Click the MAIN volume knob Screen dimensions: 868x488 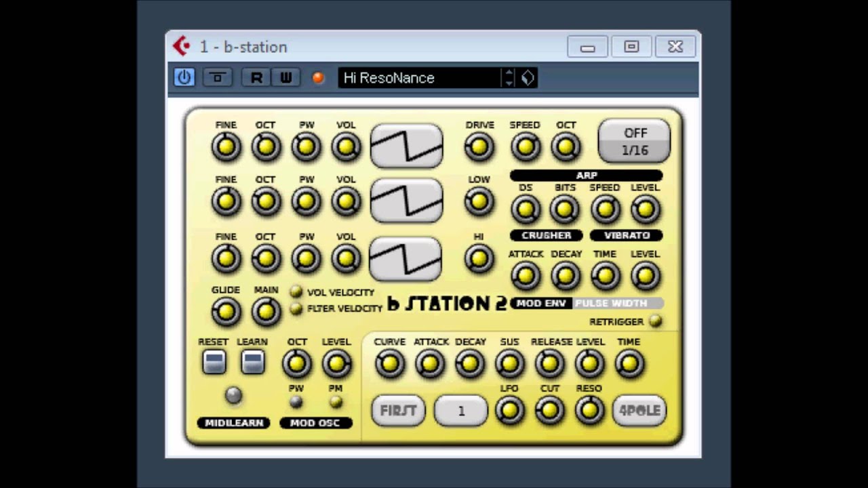click(266, 312)
